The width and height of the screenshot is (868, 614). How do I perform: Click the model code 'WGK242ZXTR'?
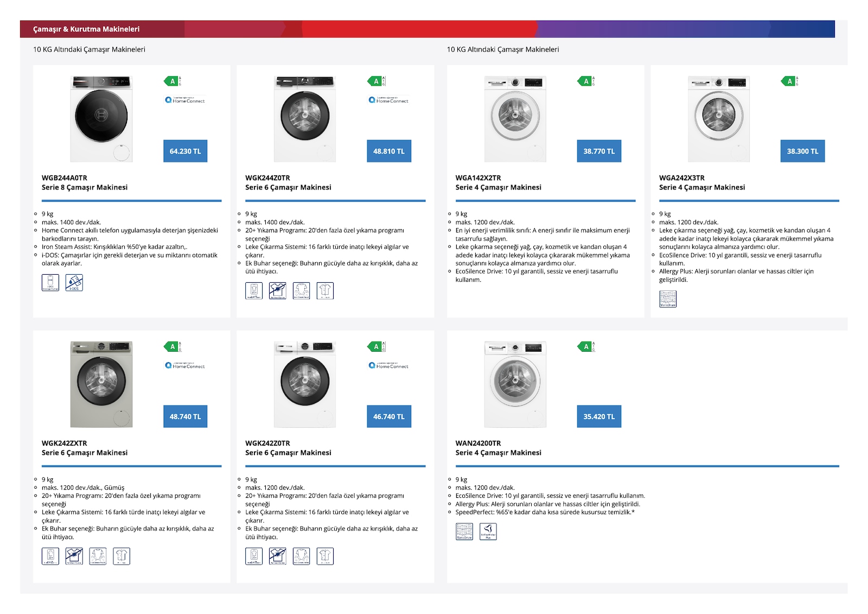tap(65, 443)
